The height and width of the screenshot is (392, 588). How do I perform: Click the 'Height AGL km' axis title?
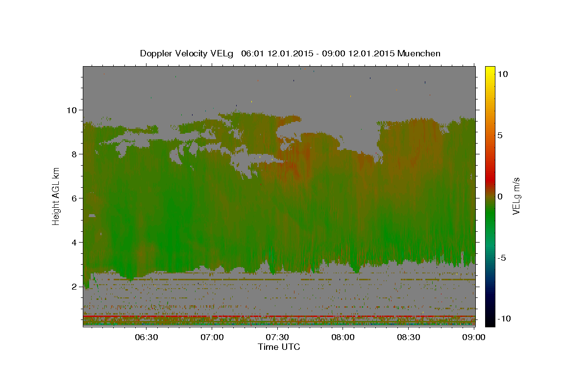(x=56, y=196)
